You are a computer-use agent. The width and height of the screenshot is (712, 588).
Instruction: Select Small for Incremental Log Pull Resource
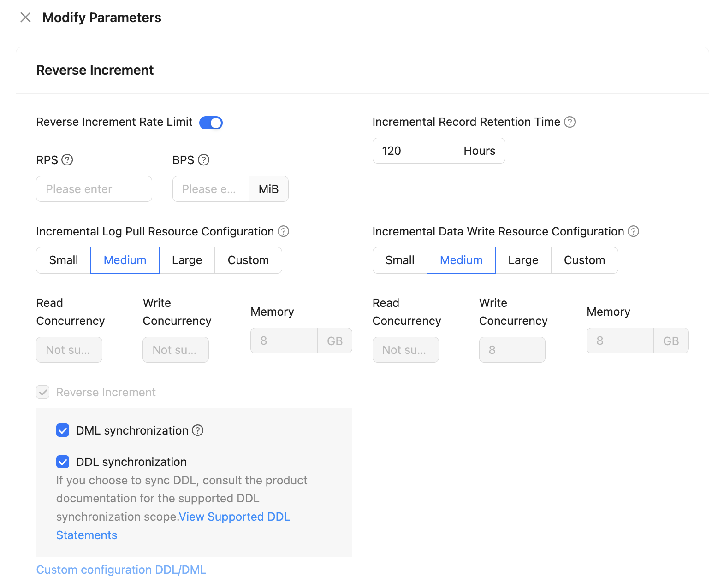tap(64, 260)
